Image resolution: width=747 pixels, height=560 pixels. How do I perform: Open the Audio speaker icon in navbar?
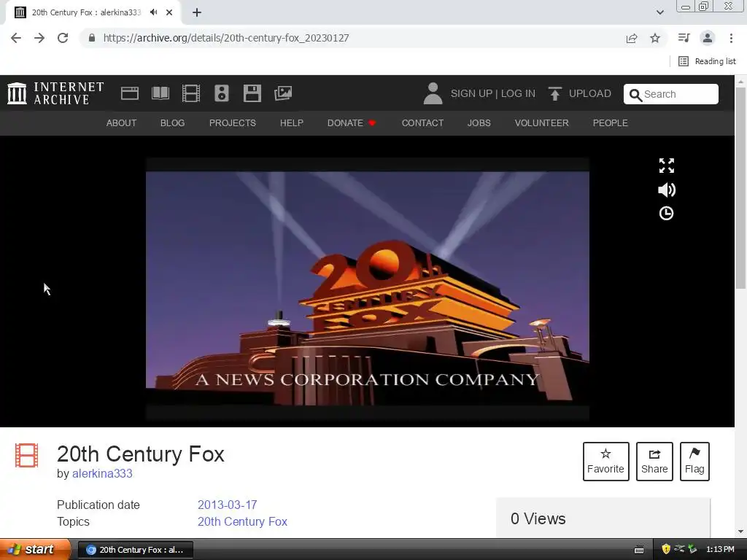[222, 93]
